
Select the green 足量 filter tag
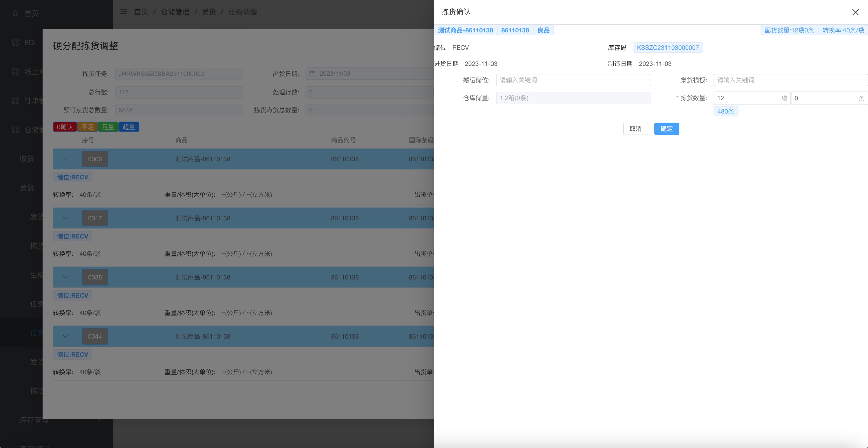coord(108,127)
